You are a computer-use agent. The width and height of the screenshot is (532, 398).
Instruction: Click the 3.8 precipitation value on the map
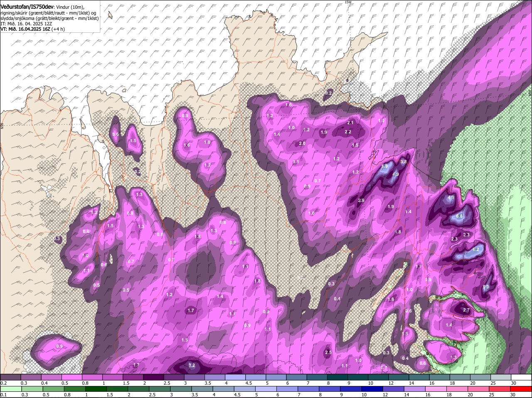[403, 162]
